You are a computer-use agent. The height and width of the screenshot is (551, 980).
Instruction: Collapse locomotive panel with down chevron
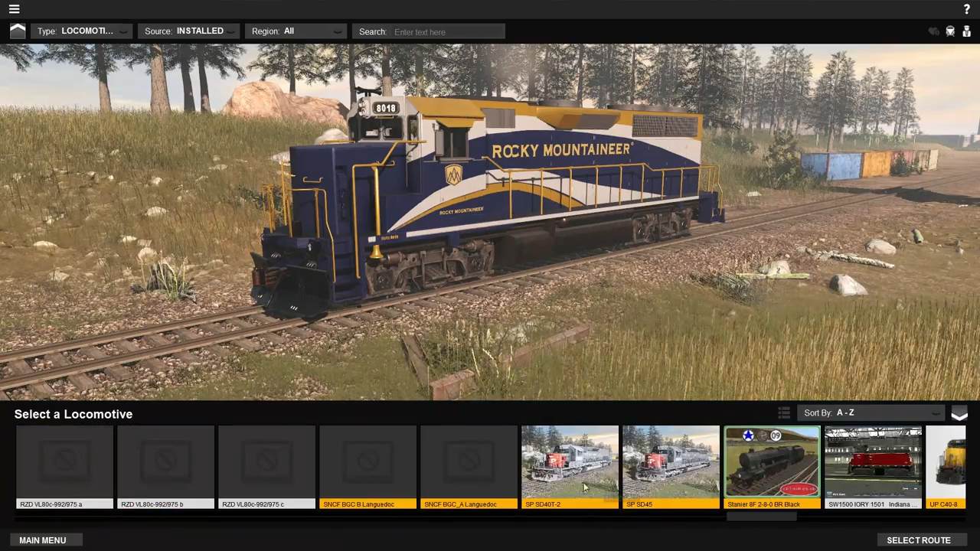point(959,414)
